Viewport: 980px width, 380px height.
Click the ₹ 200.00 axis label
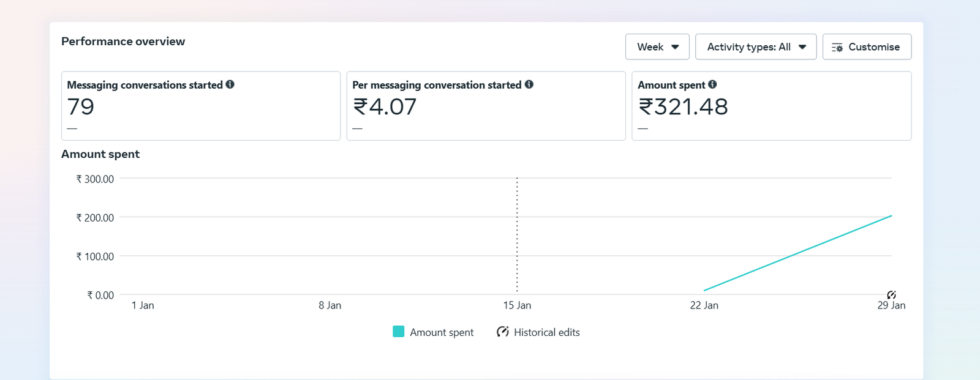point(95,218)
